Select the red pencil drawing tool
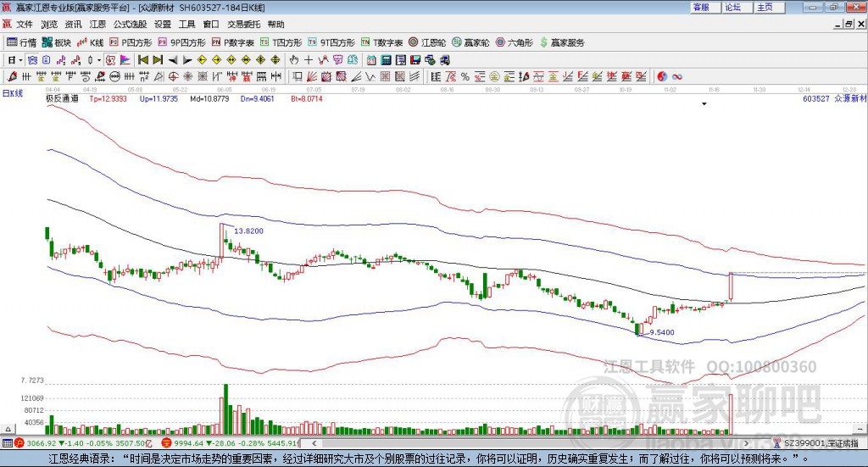This screenshot has height=467, width=868. [12, 77]
